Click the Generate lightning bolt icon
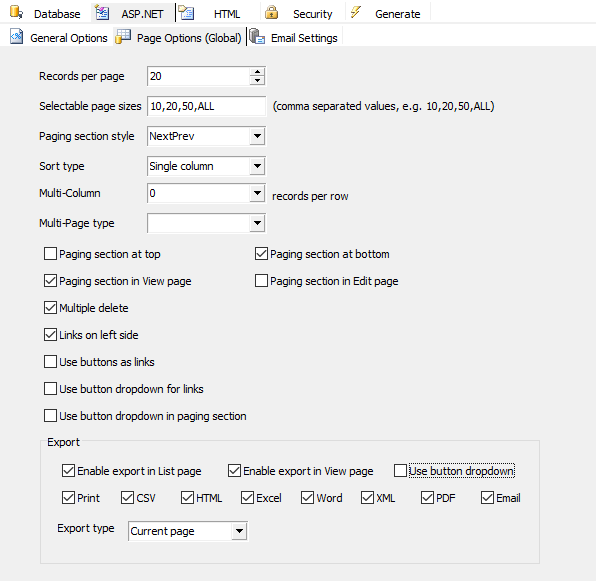 pos(356,12)
